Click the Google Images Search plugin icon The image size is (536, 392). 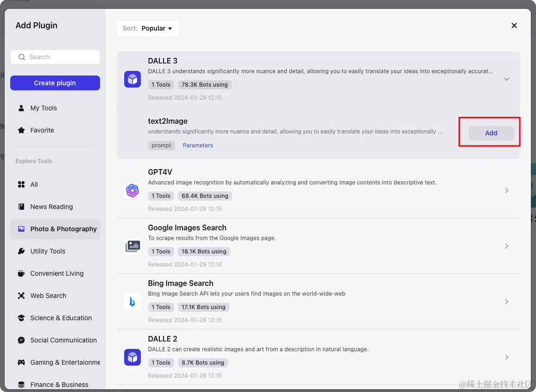click(x=132, y=246)
